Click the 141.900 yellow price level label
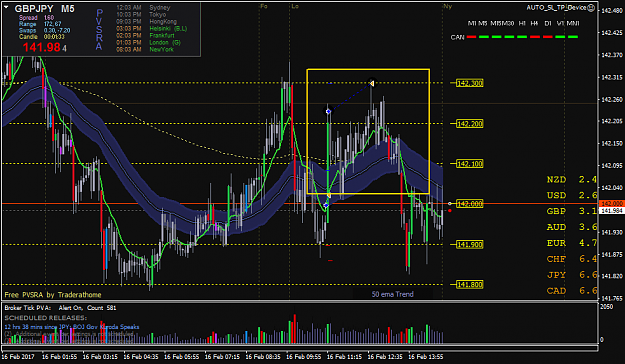The width and height of the screenshot is (625, 364). [x=470, y=244]
